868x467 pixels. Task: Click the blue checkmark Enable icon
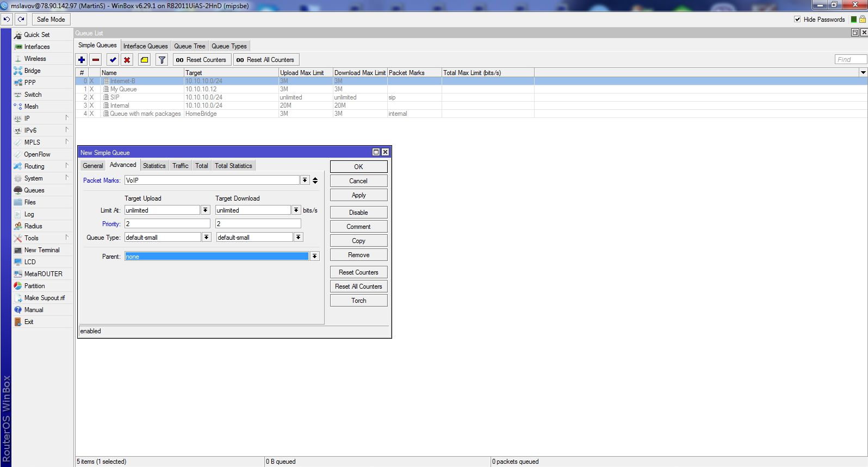113,60
